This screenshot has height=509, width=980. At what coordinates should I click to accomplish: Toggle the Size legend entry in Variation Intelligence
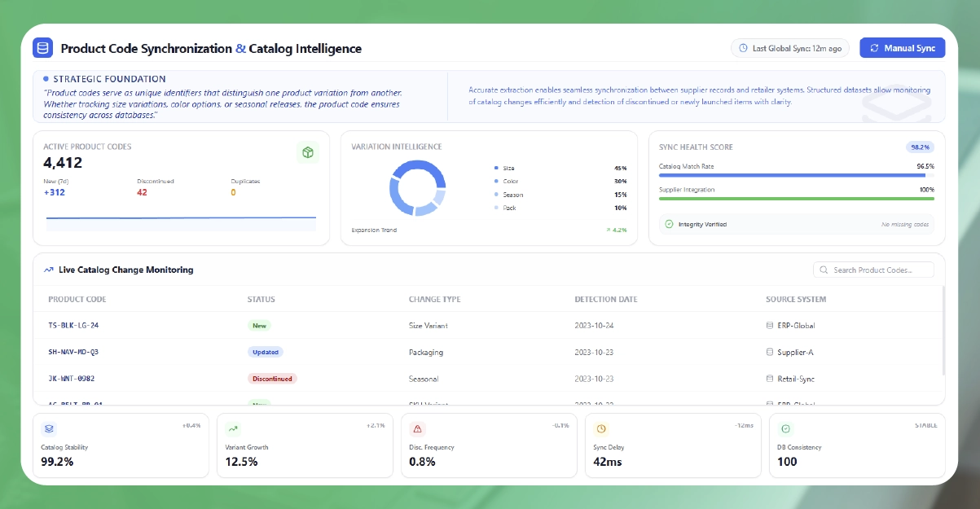coord(510,168)
